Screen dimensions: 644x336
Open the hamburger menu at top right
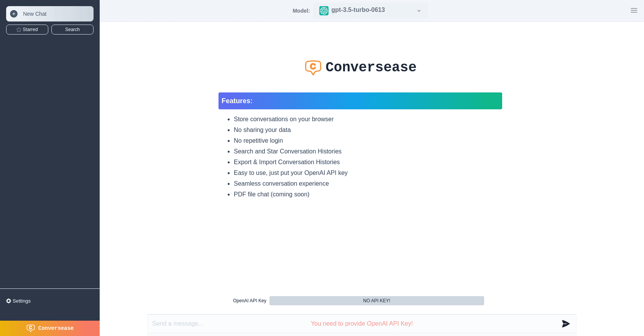pos(634,10)
